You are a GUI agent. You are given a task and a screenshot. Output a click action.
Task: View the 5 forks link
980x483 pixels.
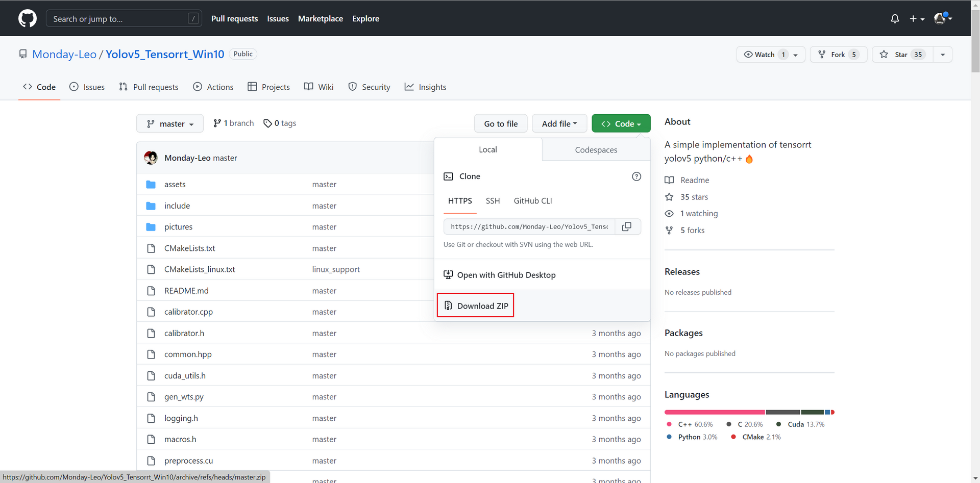pos(684,231)
